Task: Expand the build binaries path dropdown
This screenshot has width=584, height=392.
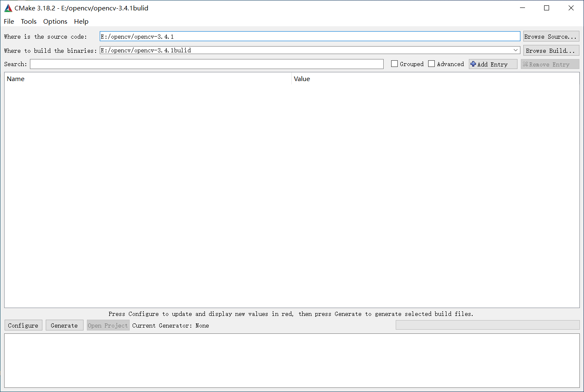Action: point(515,50)
